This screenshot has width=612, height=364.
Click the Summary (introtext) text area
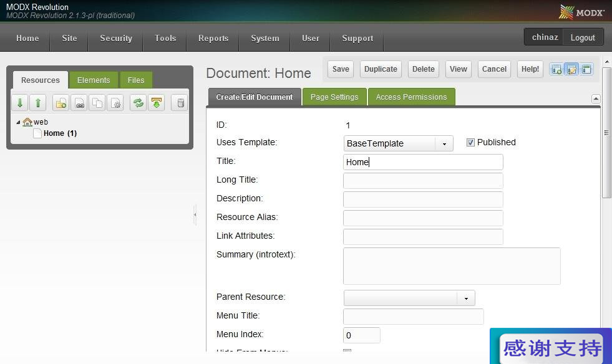(x=452, y=266)
